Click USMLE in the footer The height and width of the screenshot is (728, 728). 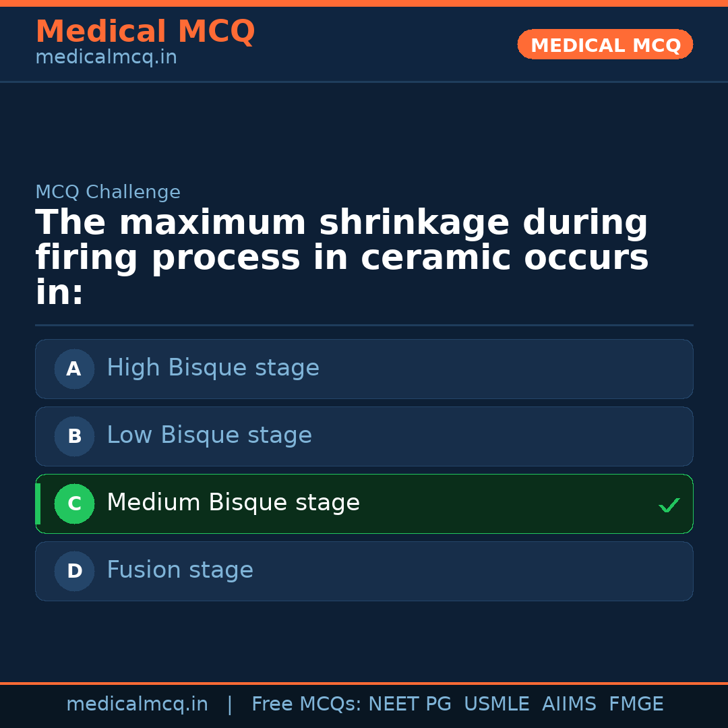tap(497, 703)
